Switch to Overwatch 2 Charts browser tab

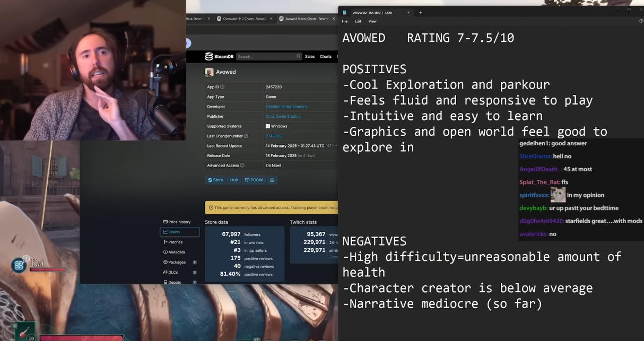point(245,19)
